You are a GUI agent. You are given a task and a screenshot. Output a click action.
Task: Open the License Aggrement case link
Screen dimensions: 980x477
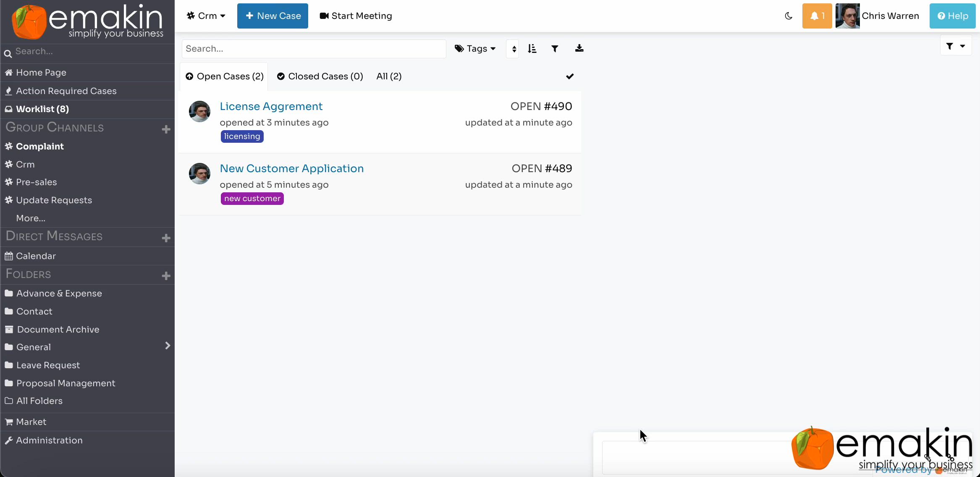pyautogui.click(x=271, y=107)
